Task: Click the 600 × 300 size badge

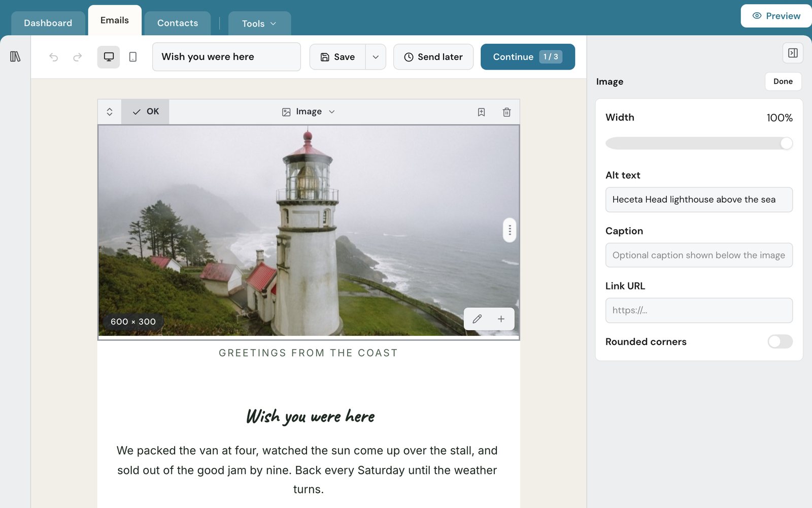Action: tap(133, 322)
